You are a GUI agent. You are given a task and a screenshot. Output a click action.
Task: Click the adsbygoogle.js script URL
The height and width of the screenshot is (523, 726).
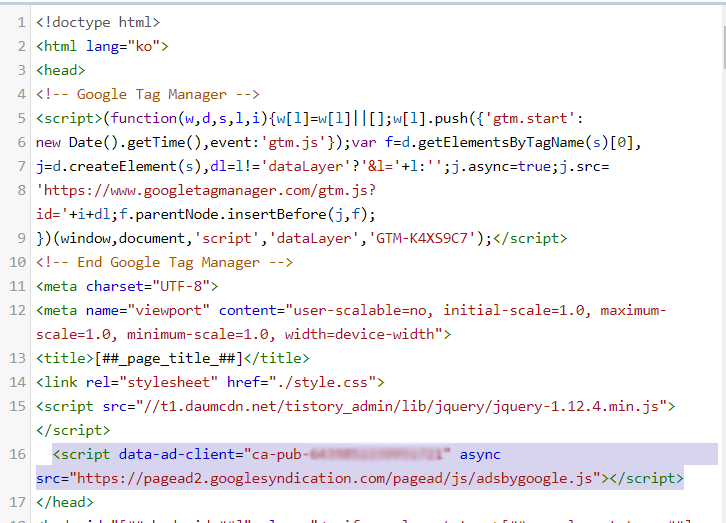(335, 479)
